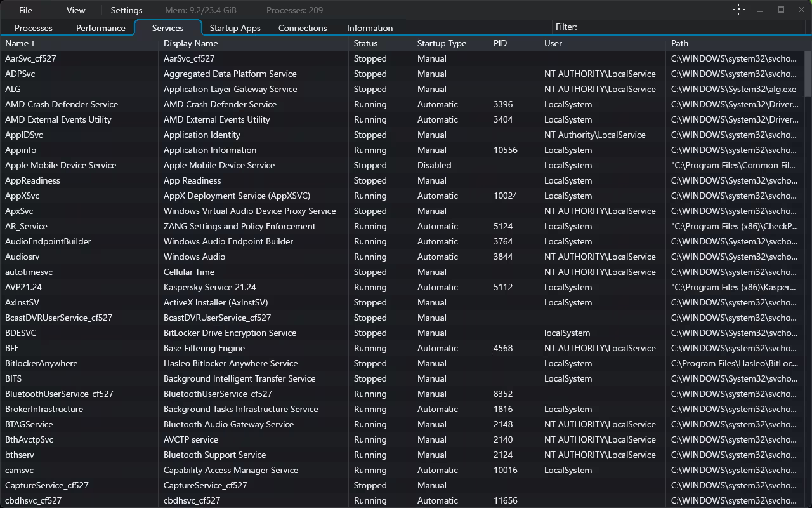The width and height of the screenshot is (812, 508).
Task: Click CaptureService_cf527 in Name column
Action: [x=47, y=485]
